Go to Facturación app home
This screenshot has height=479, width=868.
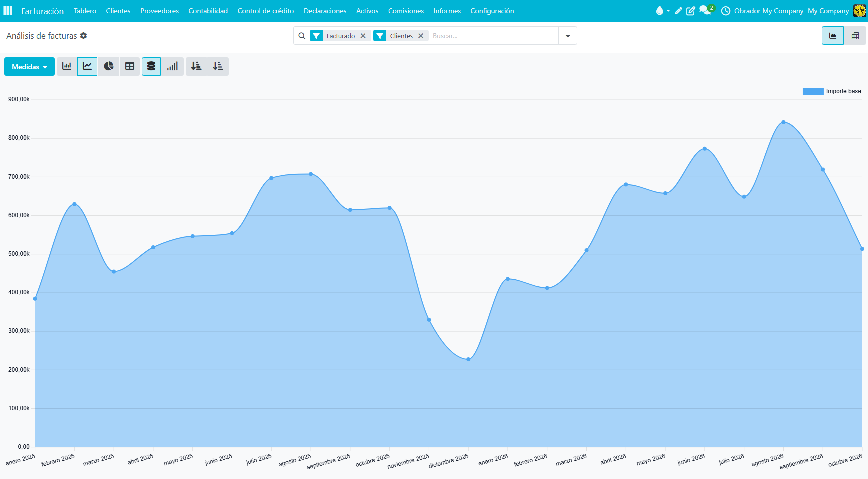click(x=42, y=11)
